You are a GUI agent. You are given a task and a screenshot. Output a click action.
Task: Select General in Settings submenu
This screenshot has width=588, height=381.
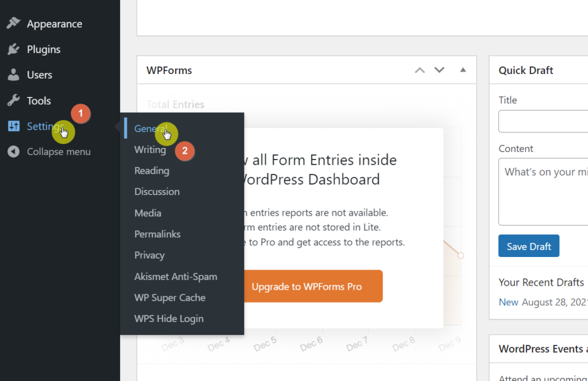[151, 129]
